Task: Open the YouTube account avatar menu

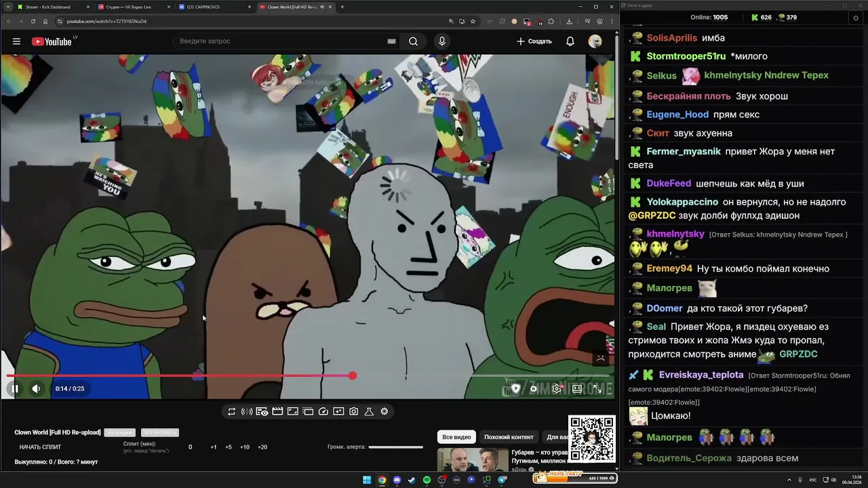Action: (x=595, y=41)
